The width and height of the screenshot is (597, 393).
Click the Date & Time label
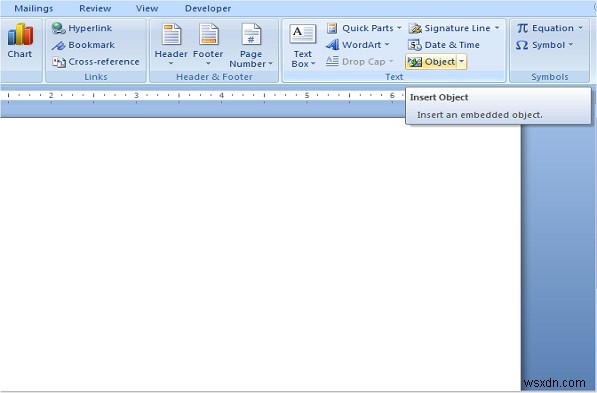tap(452, 45)
